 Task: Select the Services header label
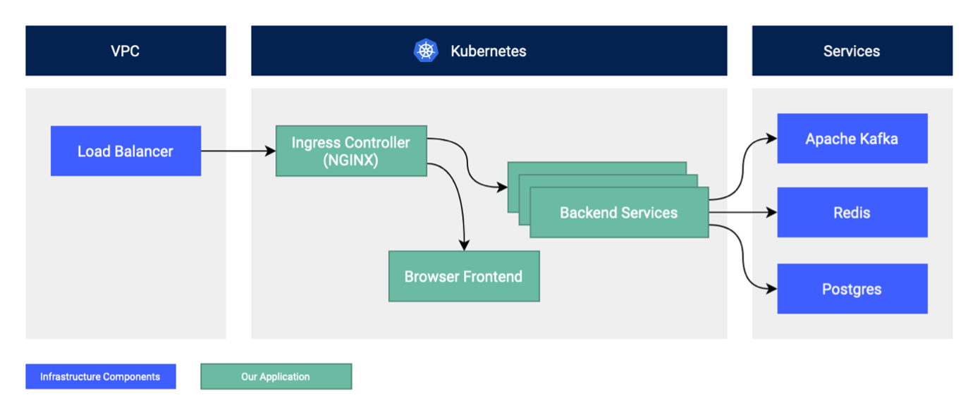852,51
